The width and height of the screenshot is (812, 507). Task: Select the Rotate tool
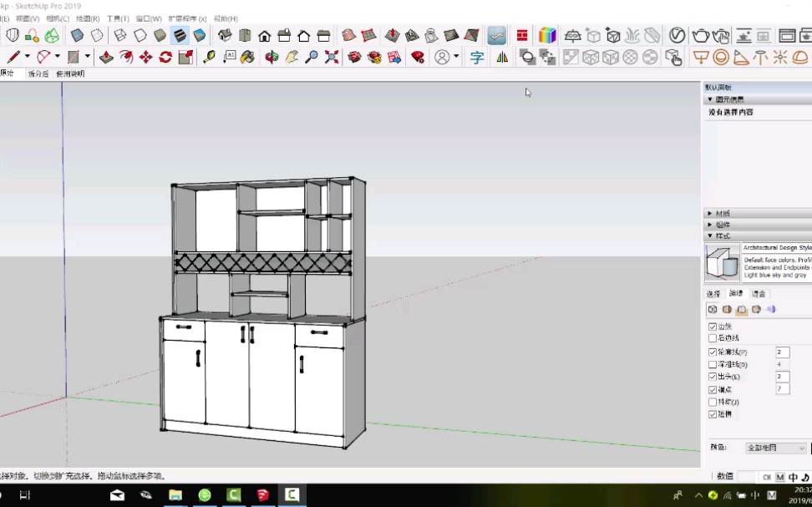[165, 57]
